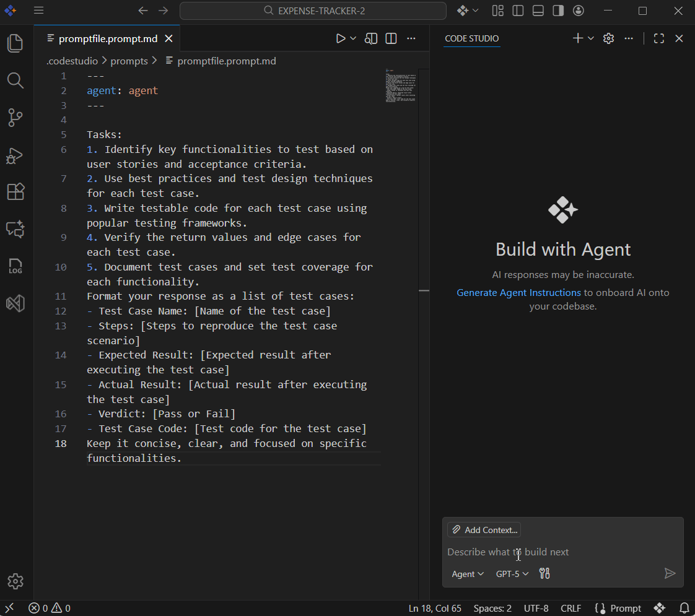Open the GPT-5 model selector
The image size is (695, 616).
pos(512,574)
